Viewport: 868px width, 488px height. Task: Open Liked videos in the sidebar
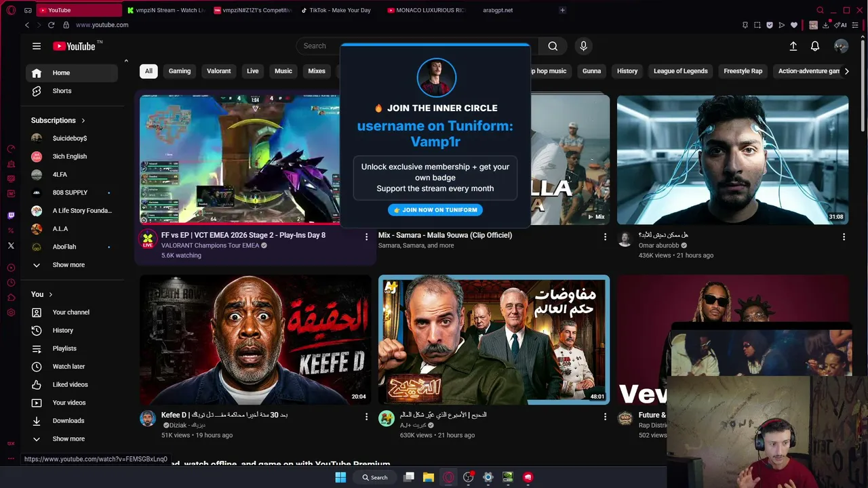(x=72, y=385)
